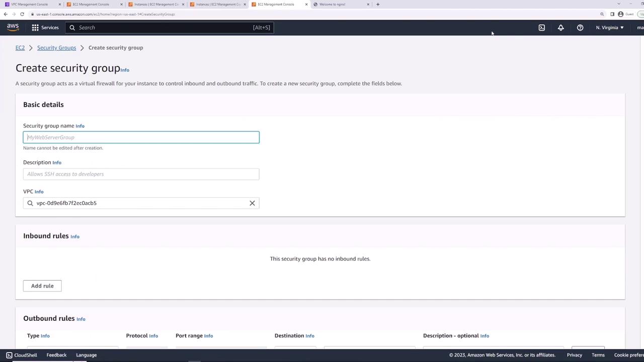Screen dimensions: 644x362
Task: Open the help question mark menu
Action: click(x=580, y=28)
